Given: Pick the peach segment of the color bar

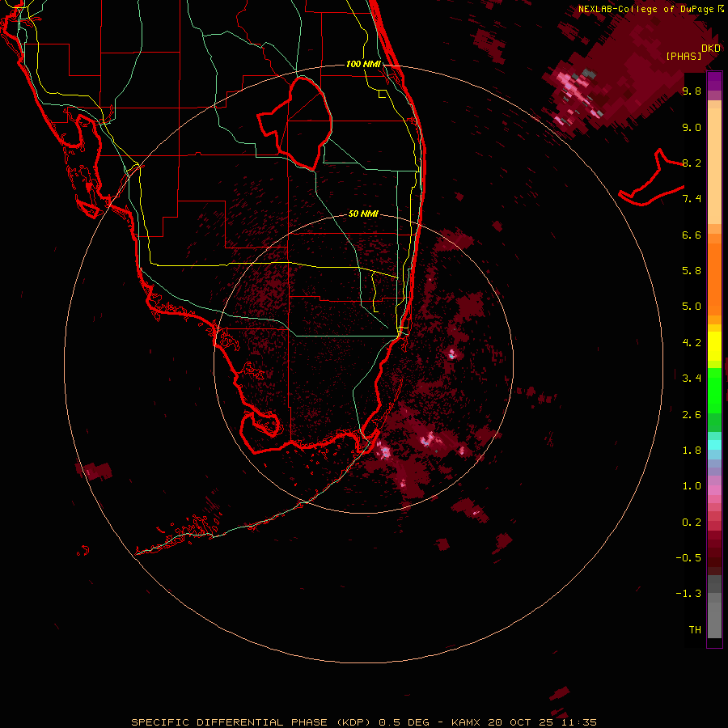Looking at the screenshot, I should [714, 166].
